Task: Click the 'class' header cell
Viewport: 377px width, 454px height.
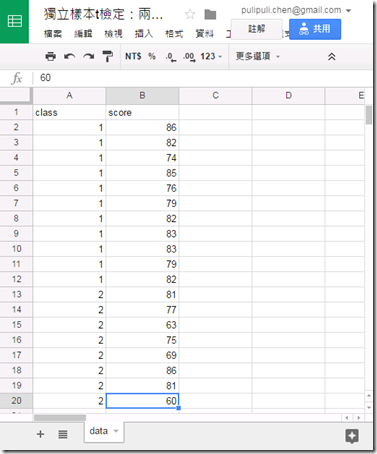Action: (69, 112)
